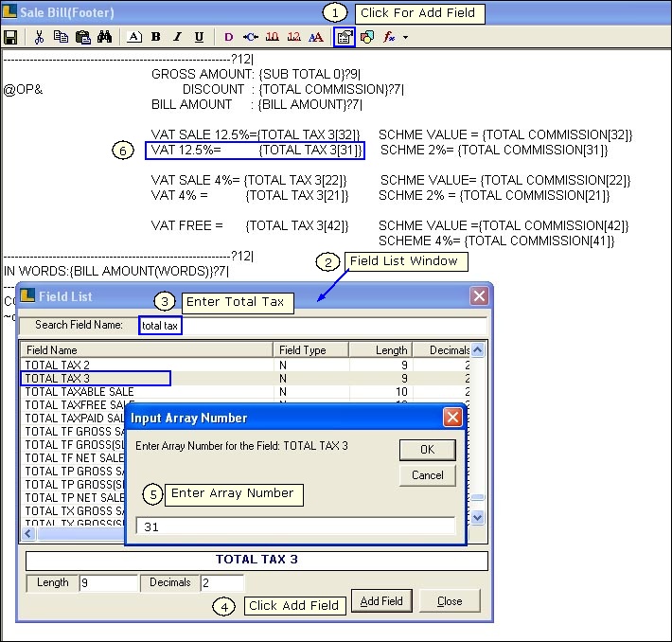Viewport: 672px width, 642px height.
Task: Open the dropdown arrow beside fx
Action: pyautogui.click(x=405, y=37)
